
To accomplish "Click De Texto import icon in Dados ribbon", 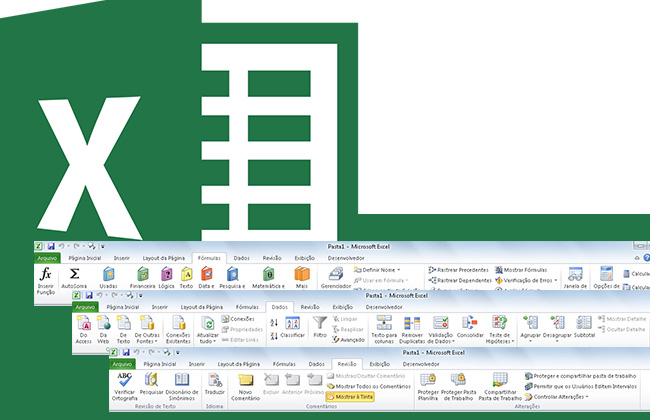I will coord(124,323).
